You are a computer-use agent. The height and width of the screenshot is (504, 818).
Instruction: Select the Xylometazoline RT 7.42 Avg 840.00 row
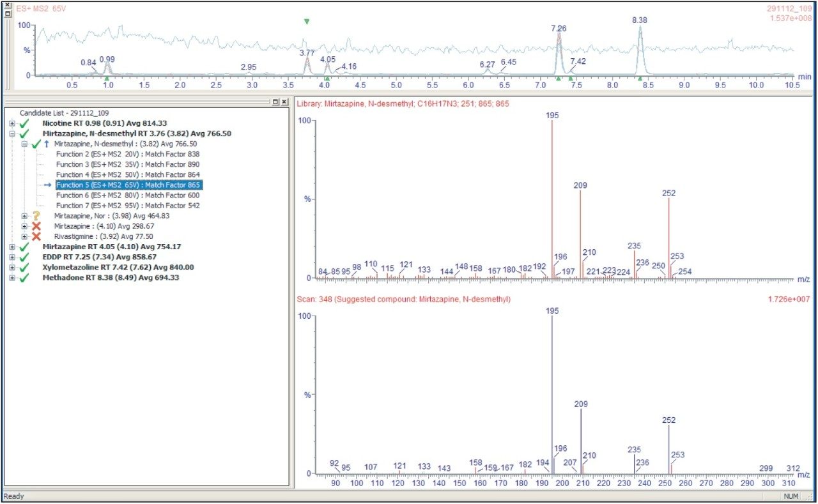[118, 268]
